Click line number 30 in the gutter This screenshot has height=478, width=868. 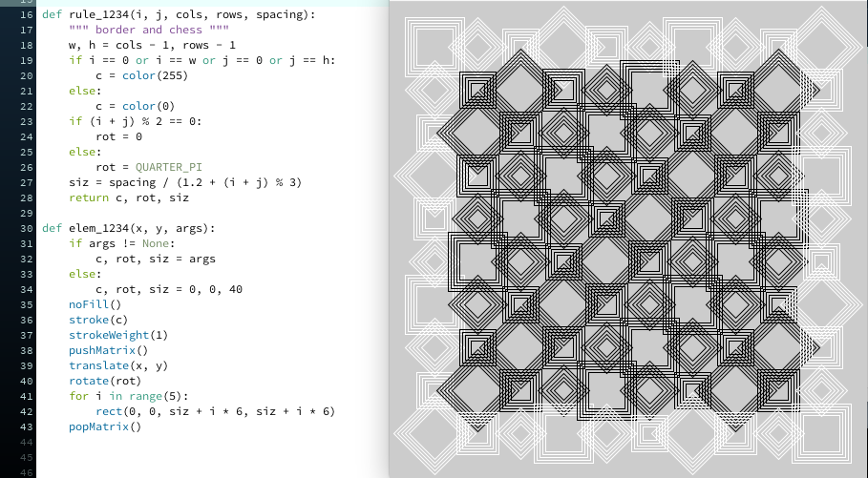pos(25,228)
